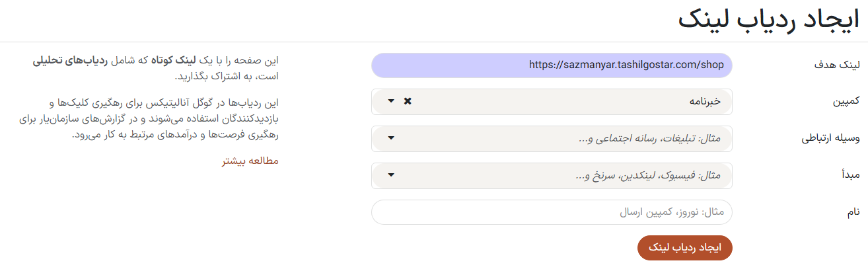Expand the کمپین dropdown arrow
The image size is (868, 273).
[390, 101]
